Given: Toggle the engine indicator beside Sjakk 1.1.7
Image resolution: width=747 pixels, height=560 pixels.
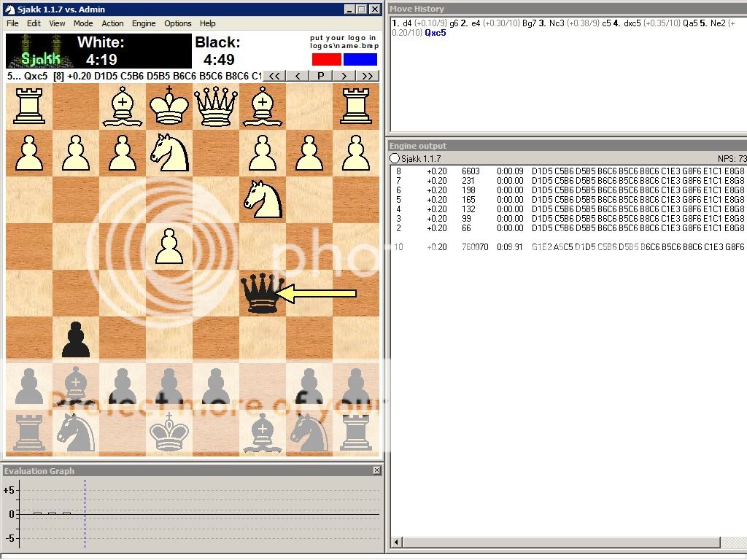Looking at the screenshot, I should pos(394,157).
